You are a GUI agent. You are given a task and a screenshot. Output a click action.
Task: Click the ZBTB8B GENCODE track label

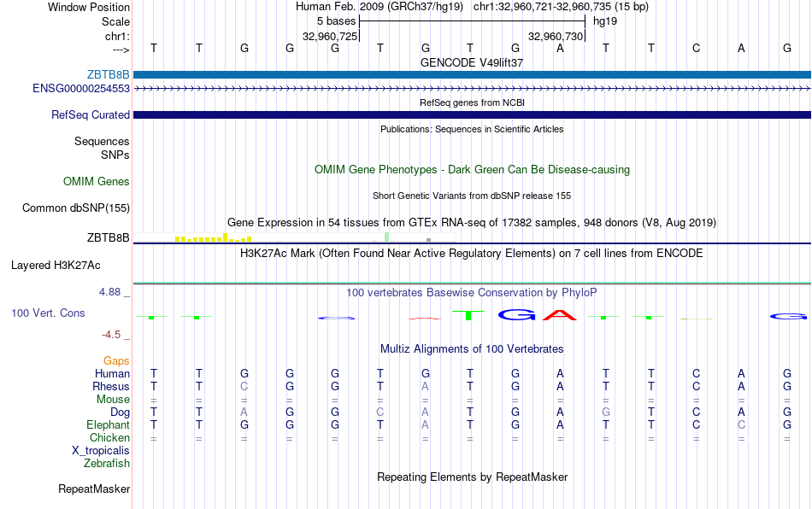coord(109,75)
